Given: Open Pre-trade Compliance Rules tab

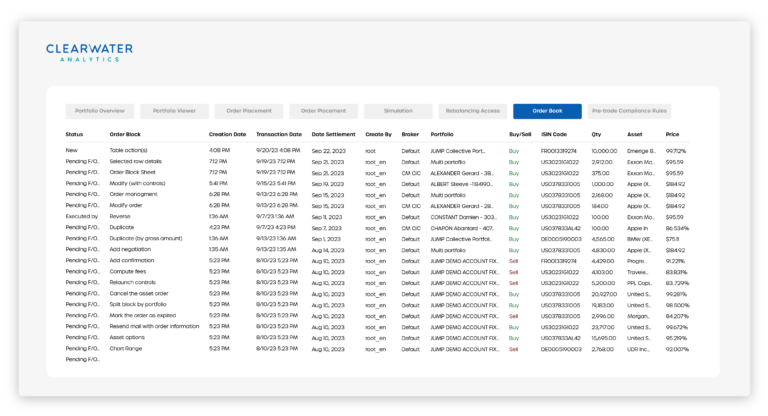Looking at the screenshot, I should click(x=630, y=111).
